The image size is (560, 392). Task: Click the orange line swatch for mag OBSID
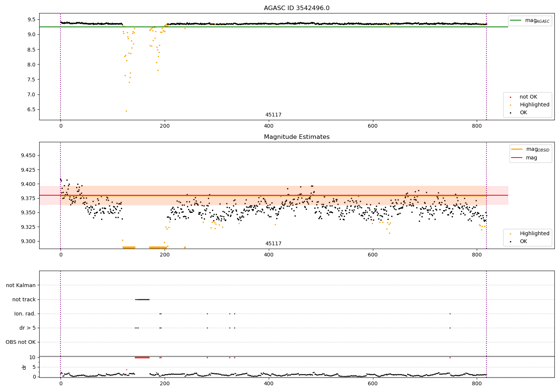(x=517, y=149)
